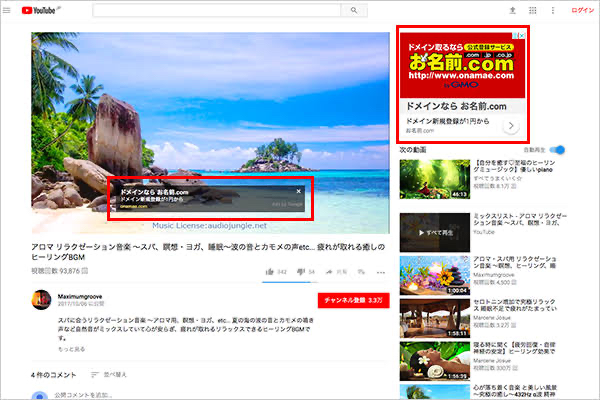Play the spa stones thumbnail 1:00:04
The height and width of the screenshot is (400, 600).
435,276
